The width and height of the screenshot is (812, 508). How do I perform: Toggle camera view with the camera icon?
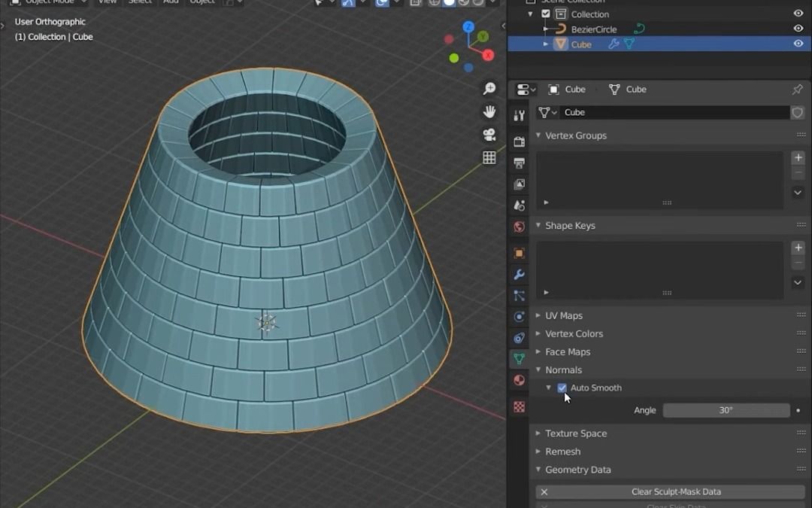489,135
